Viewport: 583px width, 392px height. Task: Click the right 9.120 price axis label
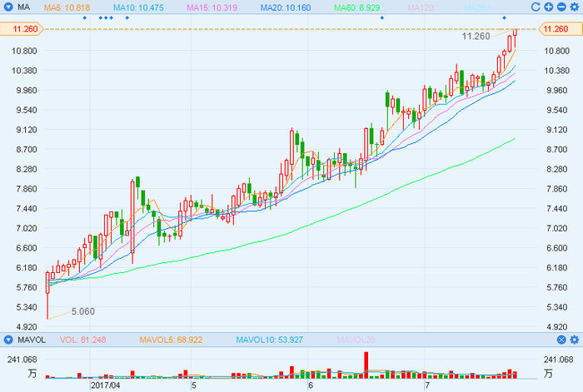pyautogui.click(x=556, y=130)
